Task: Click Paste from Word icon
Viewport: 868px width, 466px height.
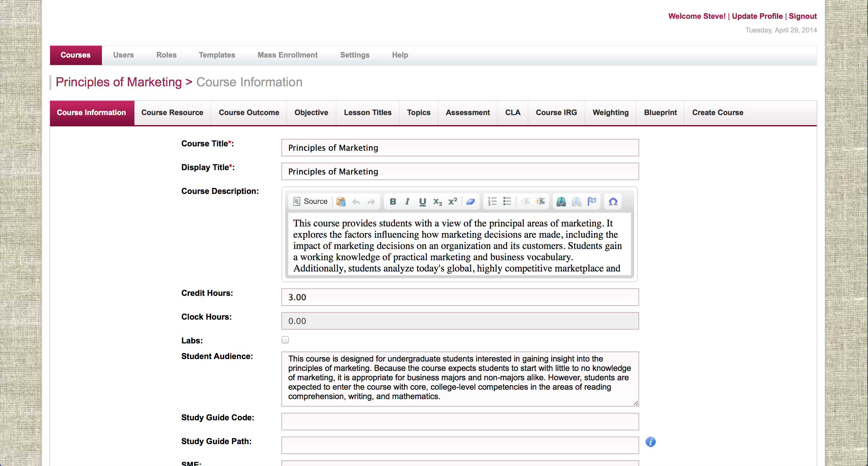Action: (x=341, y=201)
